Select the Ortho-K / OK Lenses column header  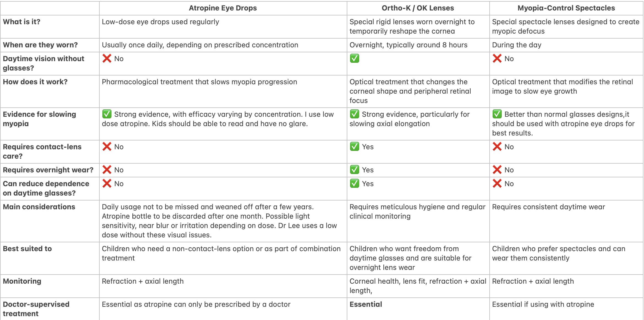click(x=418, y=8)
